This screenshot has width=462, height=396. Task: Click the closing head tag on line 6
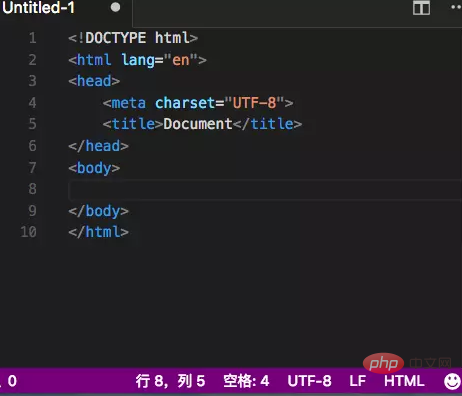pyautogui.click(x=98, y=146)
